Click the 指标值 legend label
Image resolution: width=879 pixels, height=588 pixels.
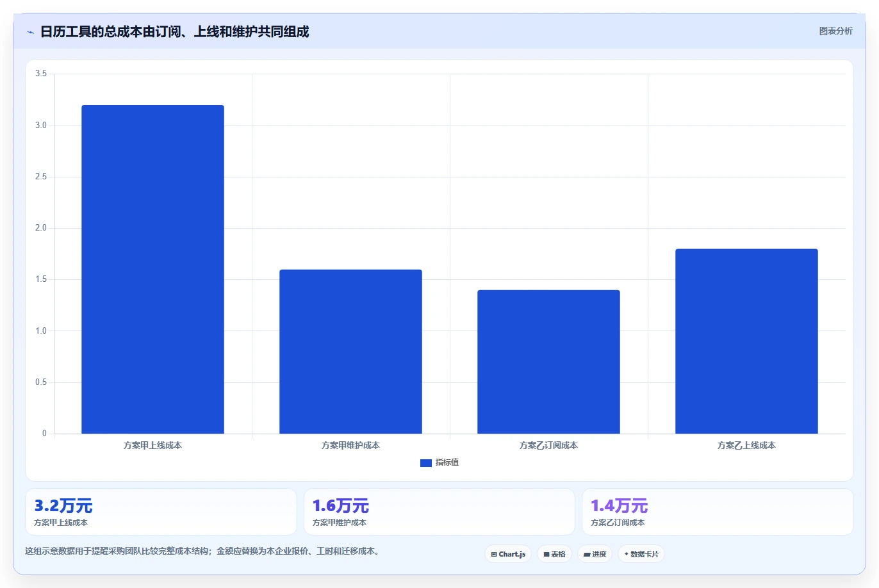click(x=447, y=462)
